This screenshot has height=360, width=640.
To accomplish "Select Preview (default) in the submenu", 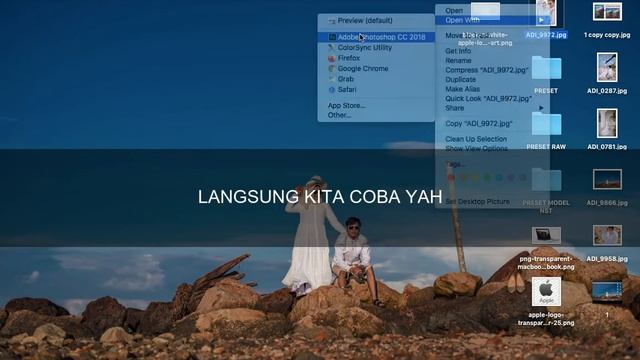I will [376, 20].
